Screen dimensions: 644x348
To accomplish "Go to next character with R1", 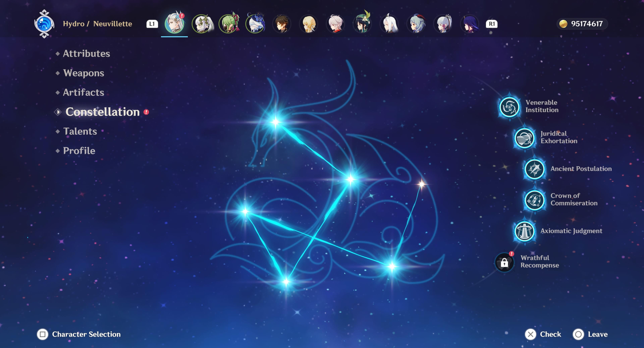I will (x=492, y=24).
